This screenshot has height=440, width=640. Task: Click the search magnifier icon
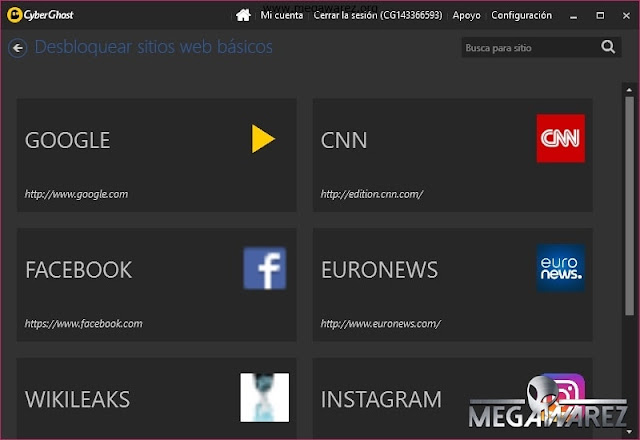tap(608, 47)
